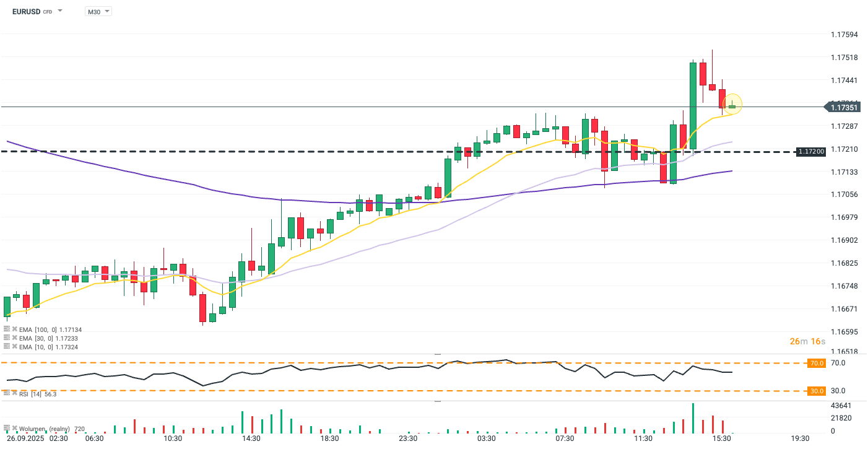Open settings icon for RSI indicator

coord(6,393)
